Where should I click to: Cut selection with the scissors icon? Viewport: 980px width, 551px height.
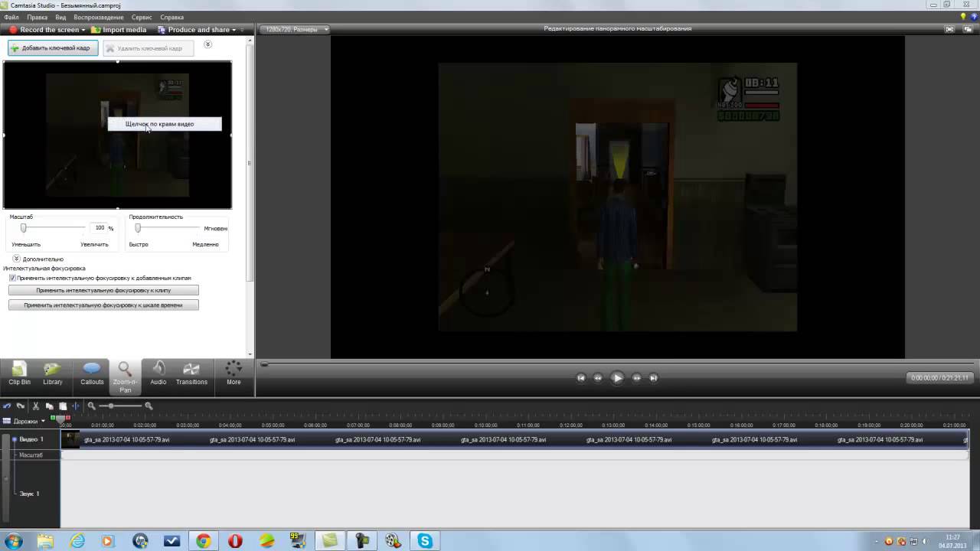(35, 406)
